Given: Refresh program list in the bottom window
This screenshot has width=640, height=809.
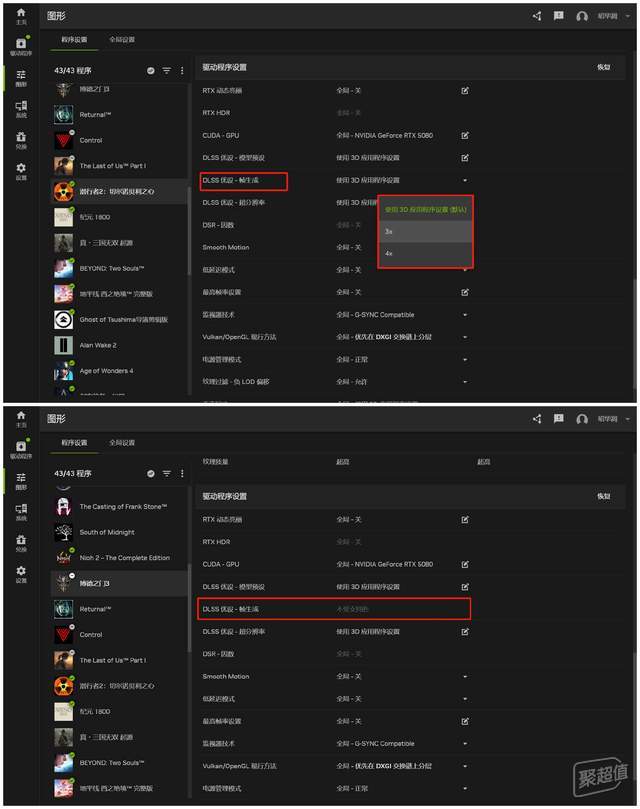Looking at the screenshot, I should coord(151,474).
